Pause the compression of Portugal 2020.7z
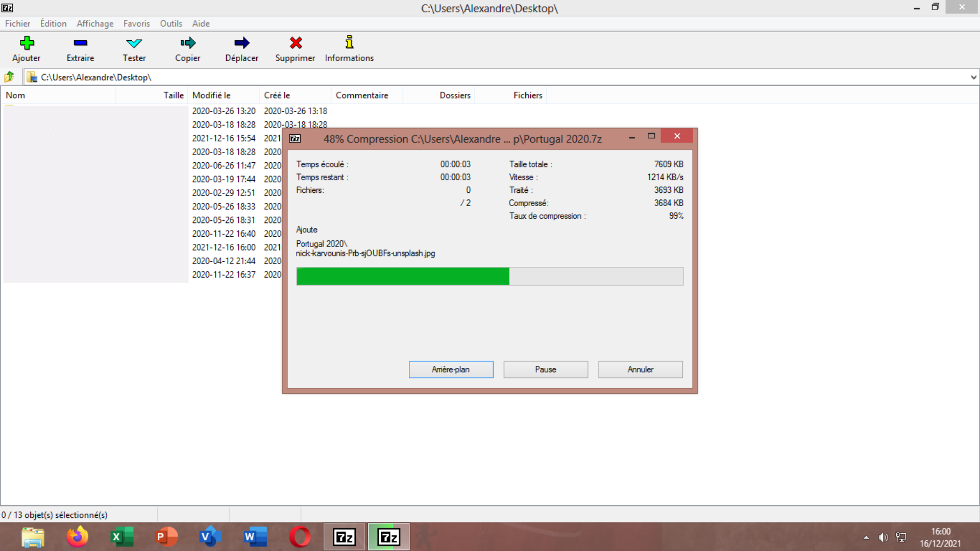 546,369
